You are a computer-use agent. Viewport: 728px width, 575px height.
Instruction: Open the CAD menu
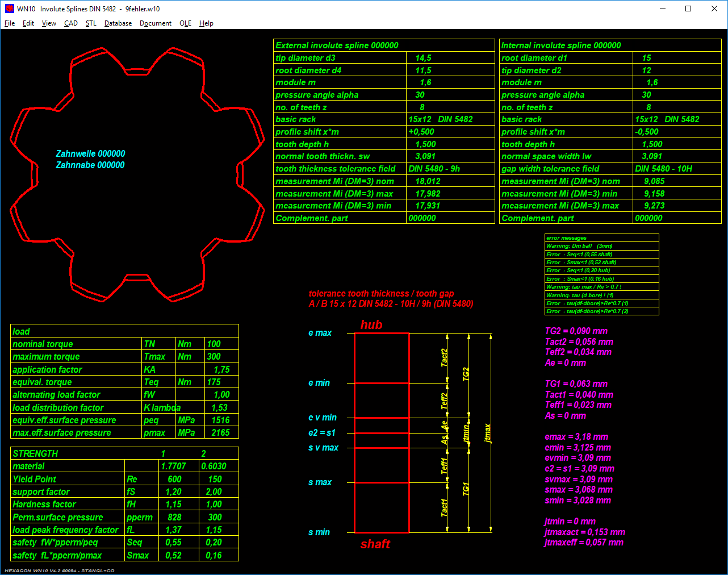pos(71,23)
